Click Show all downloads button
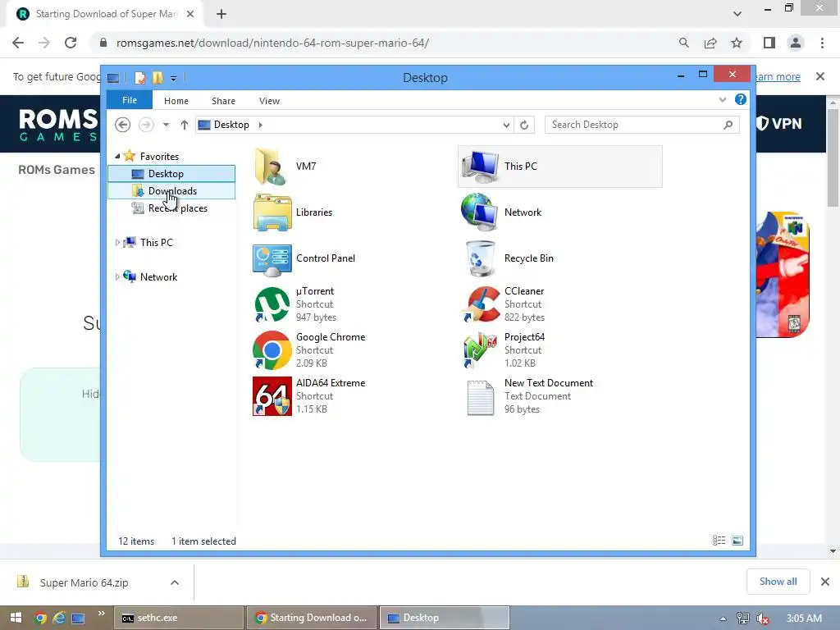This screenshot has width=840, height=630. point(778,582)
